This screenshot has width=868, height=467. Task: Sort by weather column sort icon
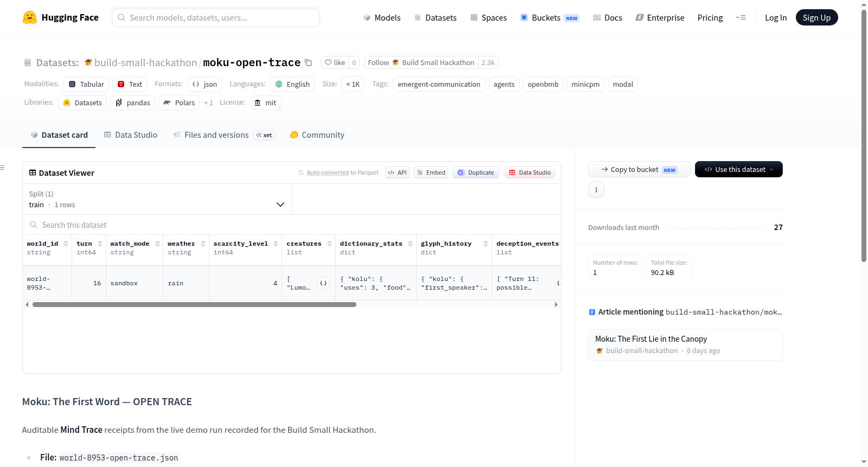[203, 244]
